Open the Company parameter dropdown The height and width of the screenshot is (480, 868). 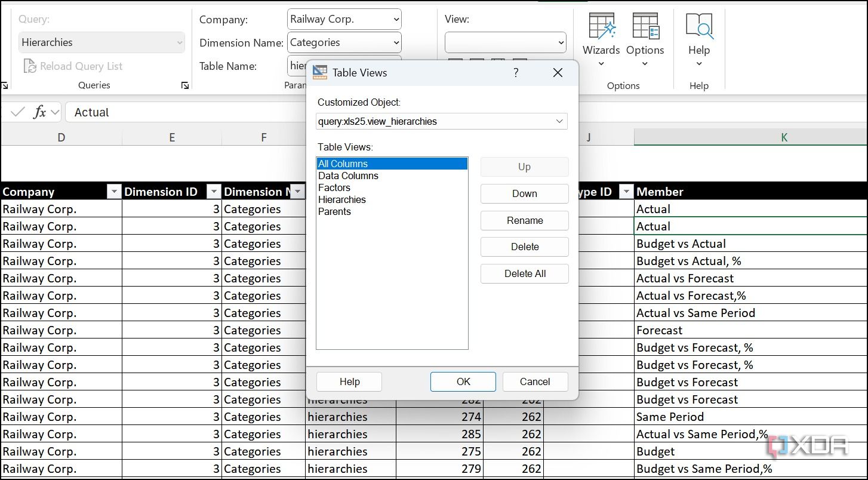point(396,19)
